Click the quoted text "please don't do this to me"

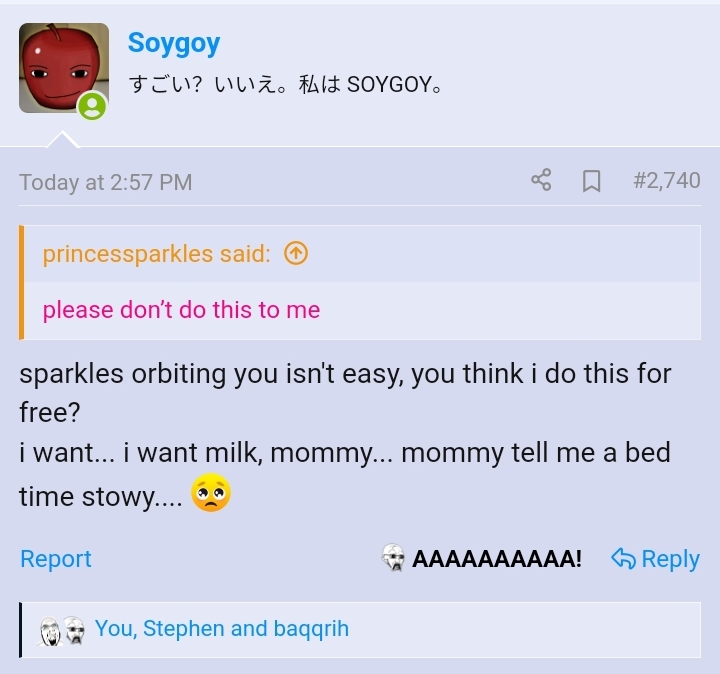tap(181, 310)
